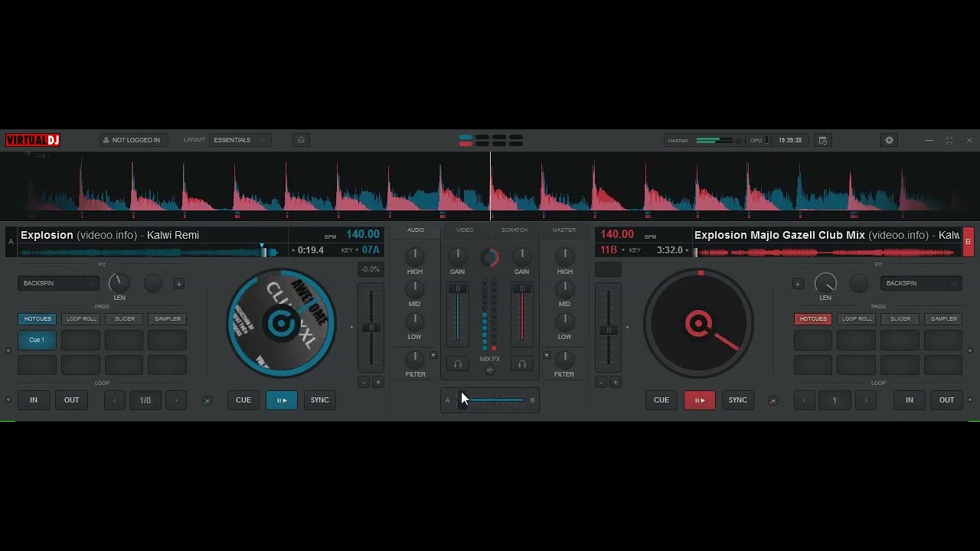Select the red deck B letter indicator
The height and width of the screenshot is (551, 980).
[x=968, y=242]
